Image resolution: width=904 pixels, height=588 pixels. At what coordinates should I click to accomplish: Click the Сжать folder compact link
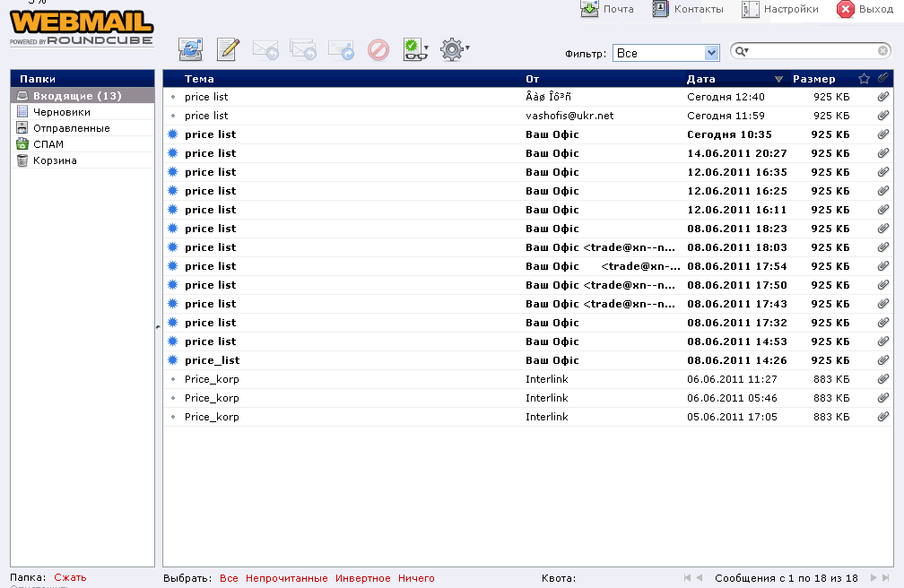pyautogui.click(x=70, y=577)
